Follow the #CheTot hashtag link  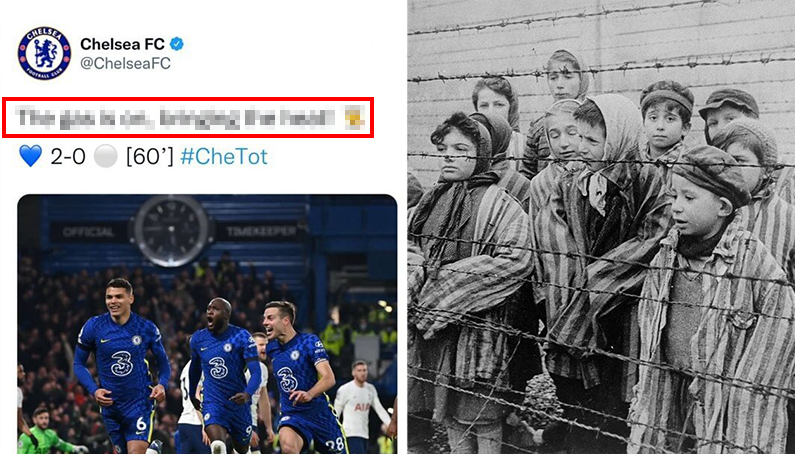coord(224,157)
